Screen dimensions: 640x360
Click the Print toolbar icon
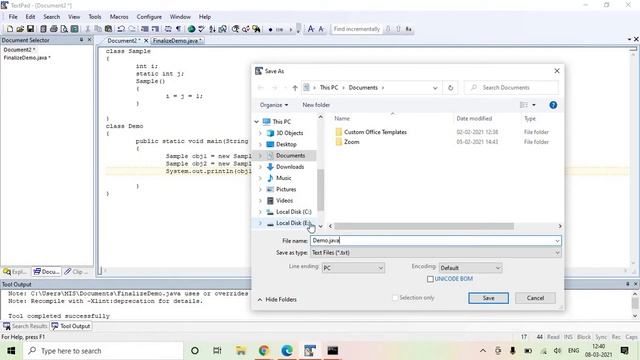[x=53, y=29]
